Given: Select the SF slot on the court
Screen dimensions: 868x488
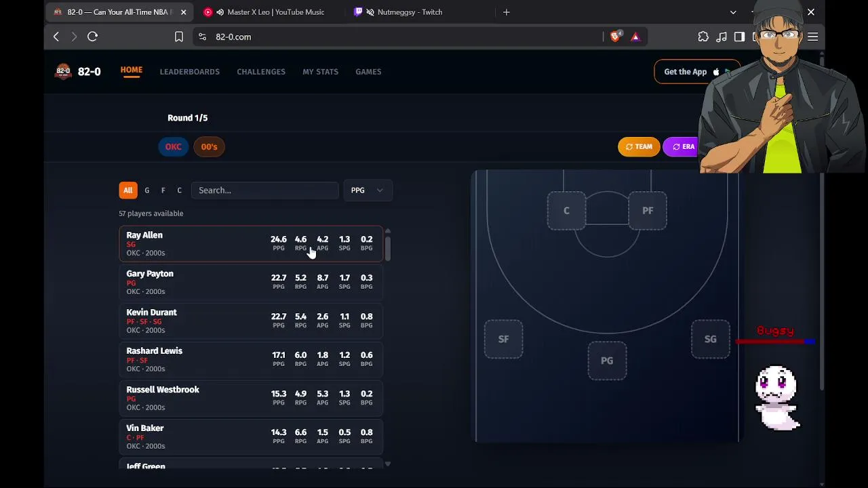Looking at the screenshot, I should [x=503, y=340].
